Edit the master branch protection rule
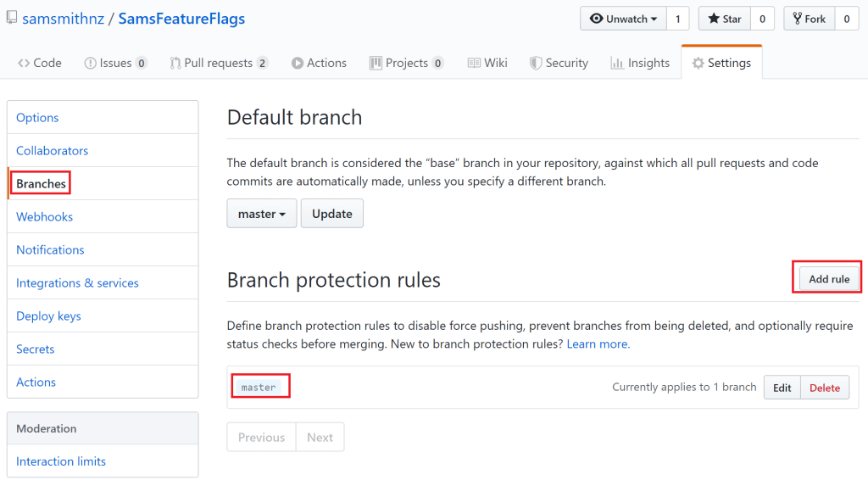Viewport: 868px width, 486px height. [782, 388]
